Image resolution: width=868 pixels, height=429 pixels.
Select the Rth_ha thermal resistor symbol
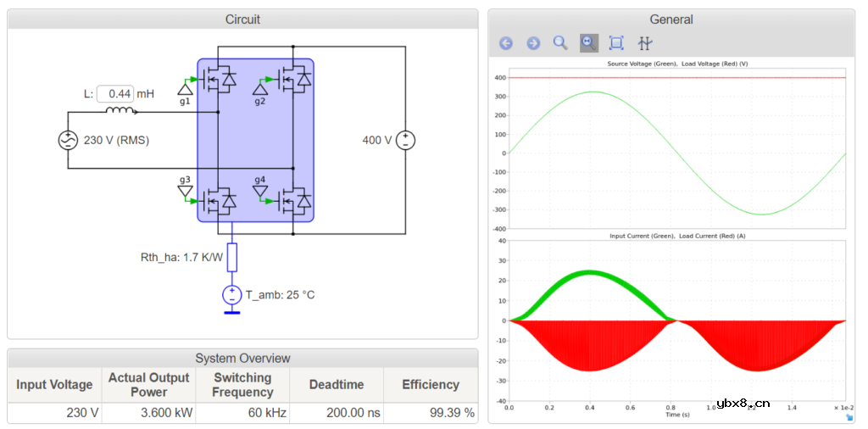click(x=231, y=257)
